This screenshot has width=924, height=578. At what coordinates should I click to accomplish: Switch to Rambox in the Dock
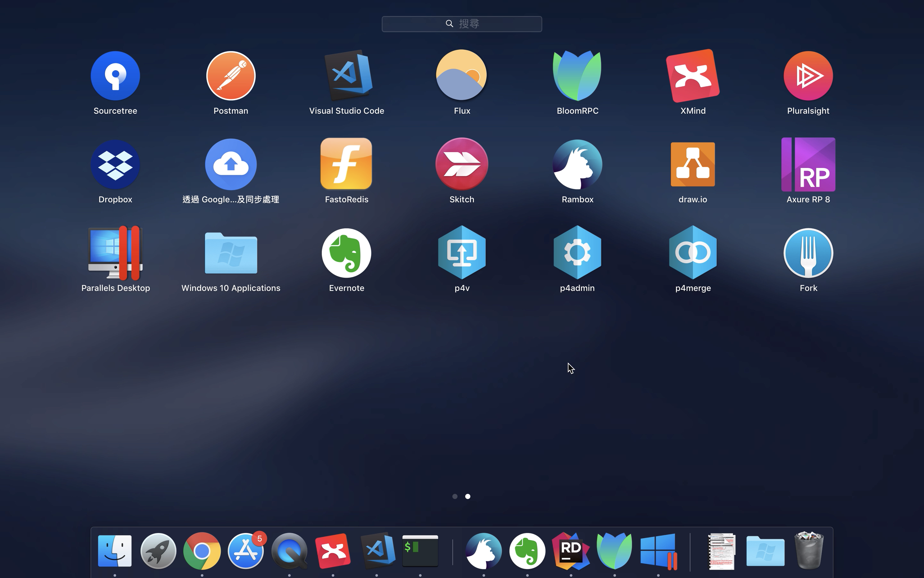pyautogui.click(x=484, y=551)
